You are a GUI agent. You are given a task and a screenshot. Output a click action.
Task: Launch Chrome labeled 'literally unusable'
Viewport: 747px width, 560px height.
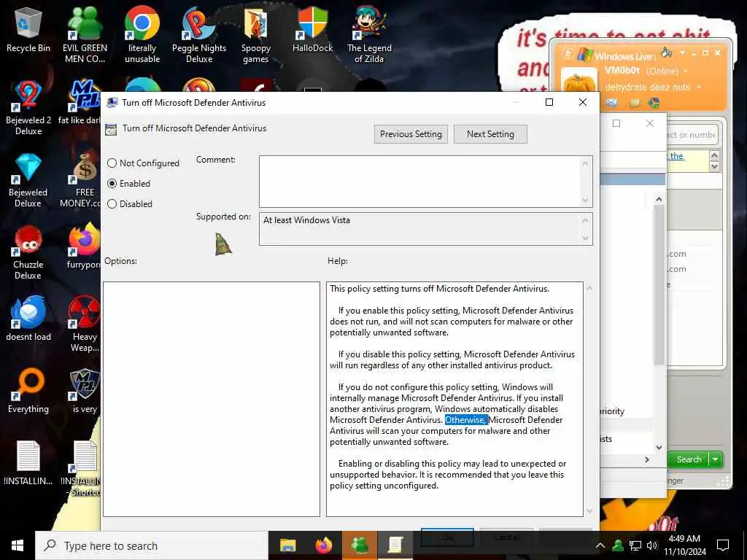click(x=142, y=35)
